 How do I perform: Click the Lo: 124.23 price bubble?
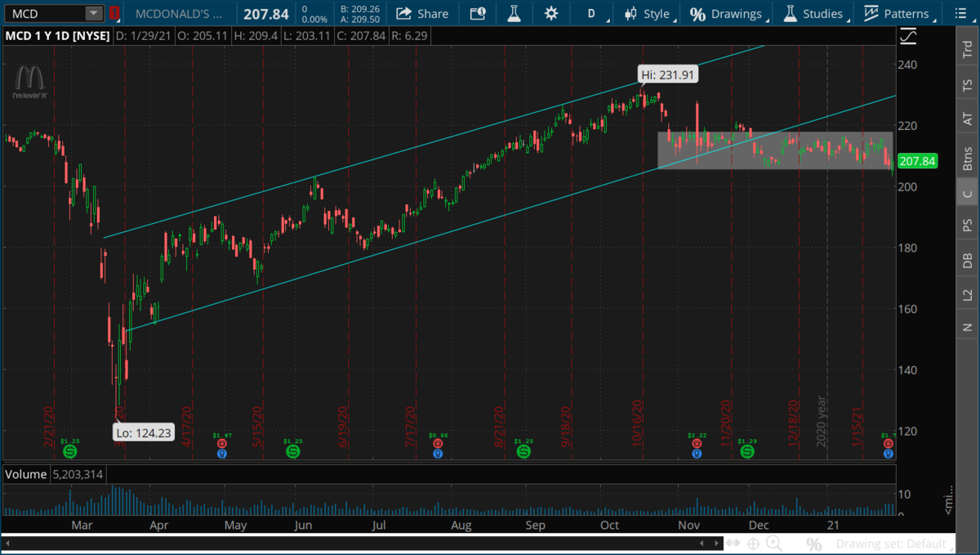click(x=143, y=432)
